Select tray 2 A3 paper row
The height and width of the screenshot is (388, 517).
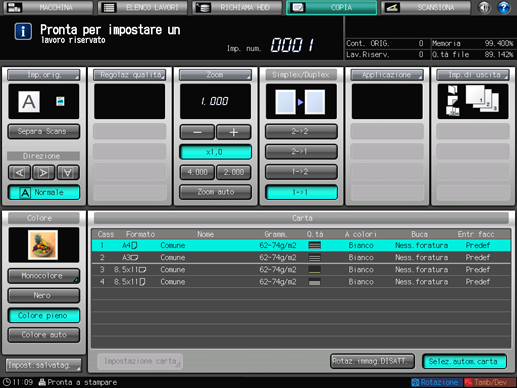(x=301, y=257)
